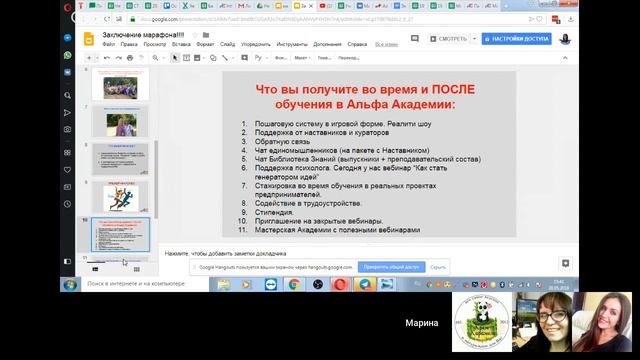640x360 pixels.
Task: Add a comment from toolbar
Action: click(x=244, y=58)
